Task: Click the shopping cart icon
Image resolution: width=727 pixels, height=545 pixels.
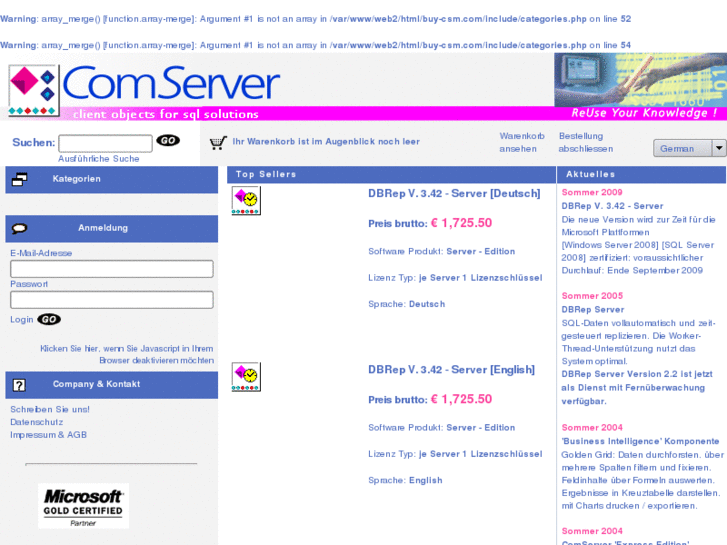Action: pos(218,142)
